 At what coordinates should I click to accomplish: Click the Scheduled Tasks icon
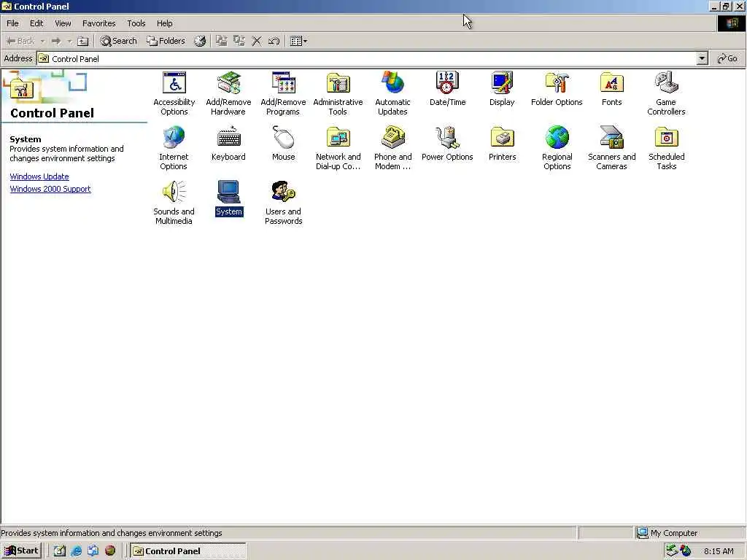click(x=666, y=138)
